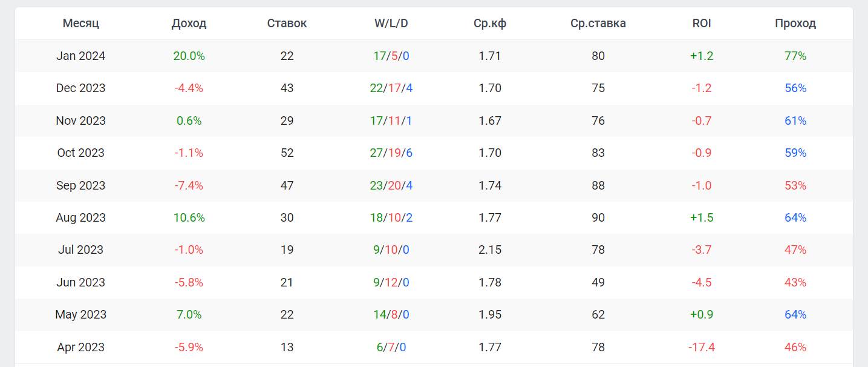
Task: Click the May 2023 row label
Action: tap(80, 314)
